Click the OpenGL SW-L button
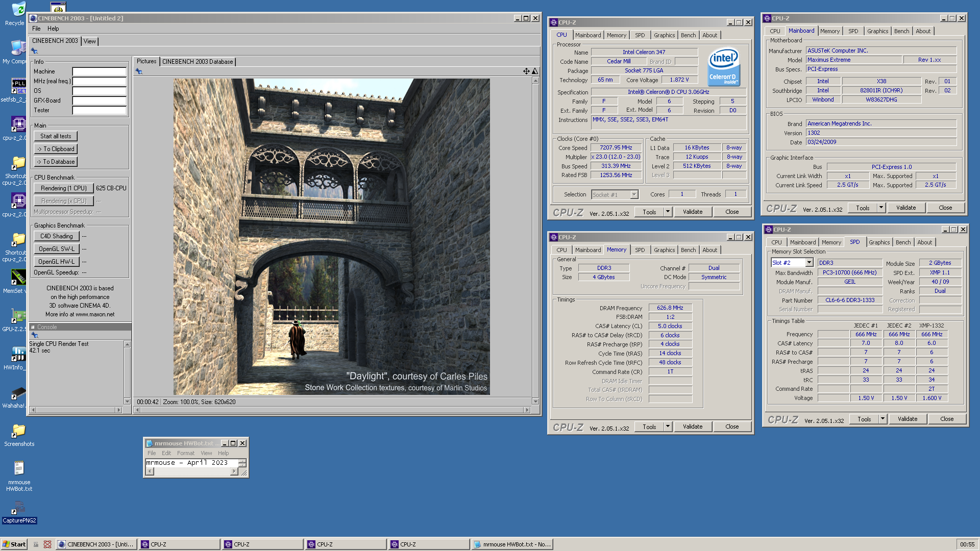980x551 pixels. pyautogui.click(x=57, y=249)
